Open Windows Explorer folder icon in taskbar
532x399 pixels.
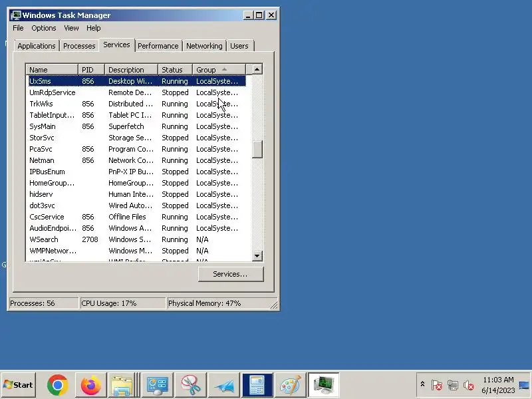tap(122, 385)
